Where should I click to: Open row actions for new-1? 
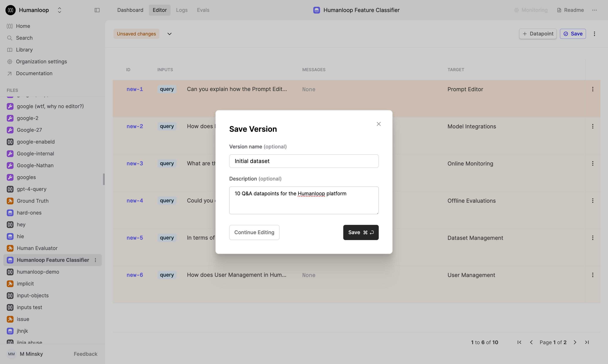coord(593,89)
